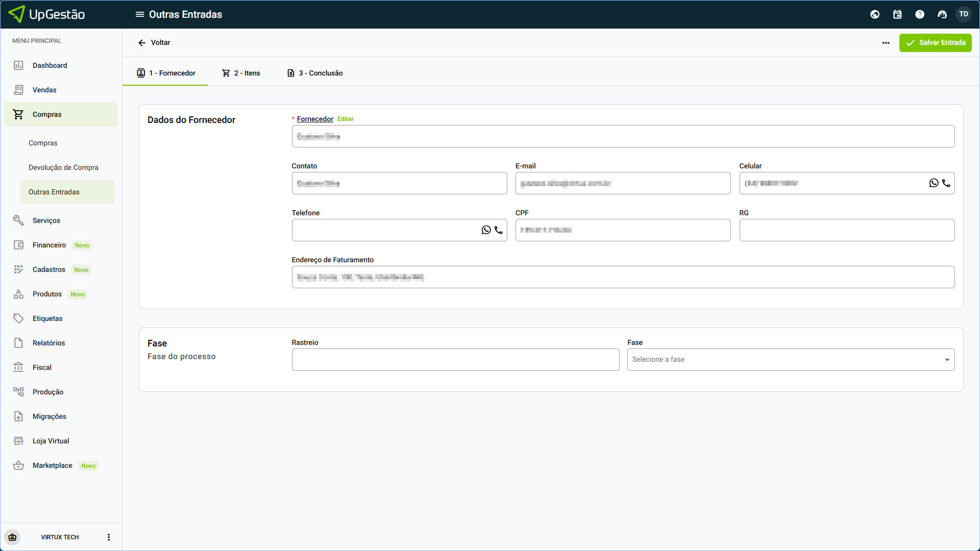980x551 pixels.
Task: Click the help question mark icon
Action: coord(920,14)
